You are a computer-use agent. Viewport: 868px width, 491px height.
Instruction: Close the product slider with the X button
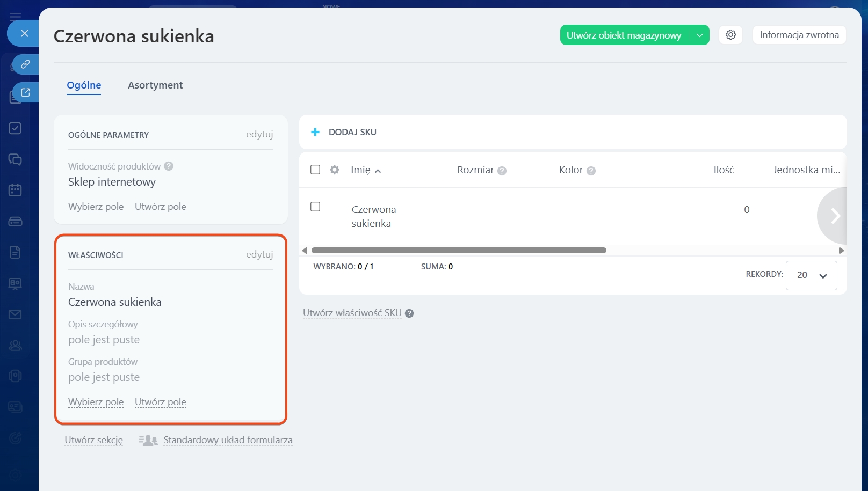24,33
